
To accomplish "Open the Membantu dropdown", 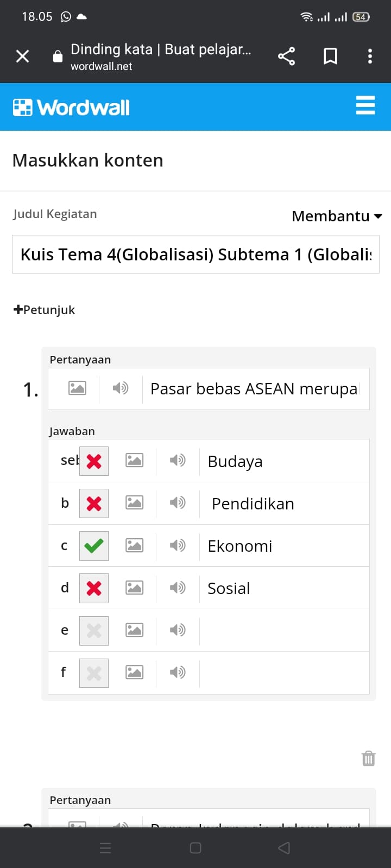I will click(337, 216).
